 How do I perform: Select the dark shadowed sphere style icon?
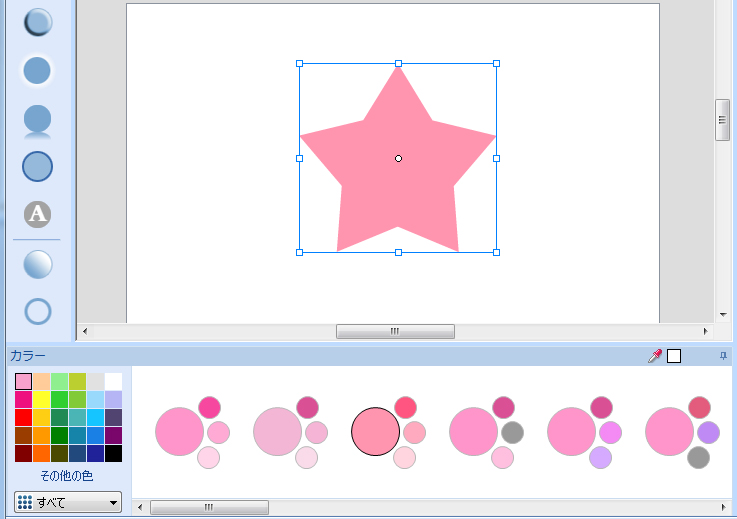[x=38, y=22]
